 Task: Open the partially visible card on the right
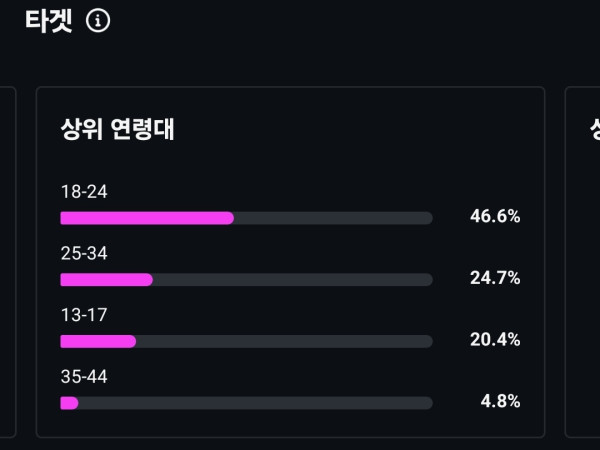pyautogui.click(x=583, y=260)
